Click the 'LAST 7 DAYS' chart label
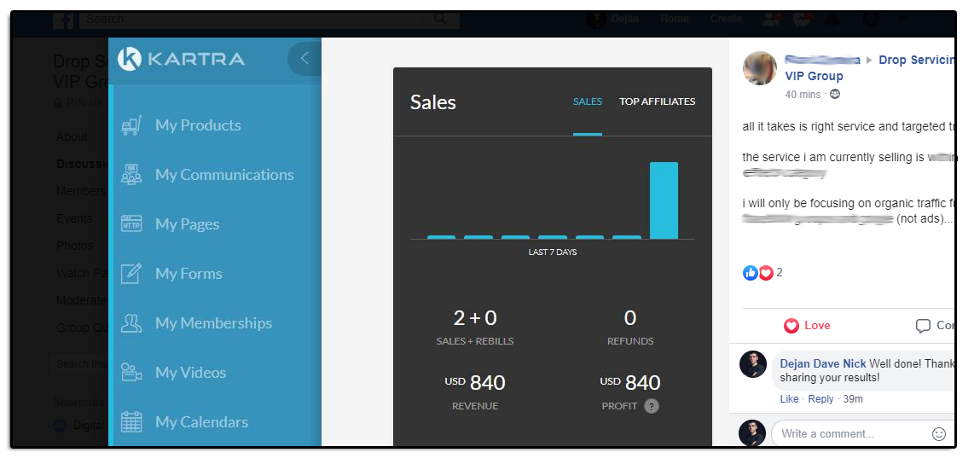This screenshot has height=464, width=980. pyautogui.click(x=553, y=252)
